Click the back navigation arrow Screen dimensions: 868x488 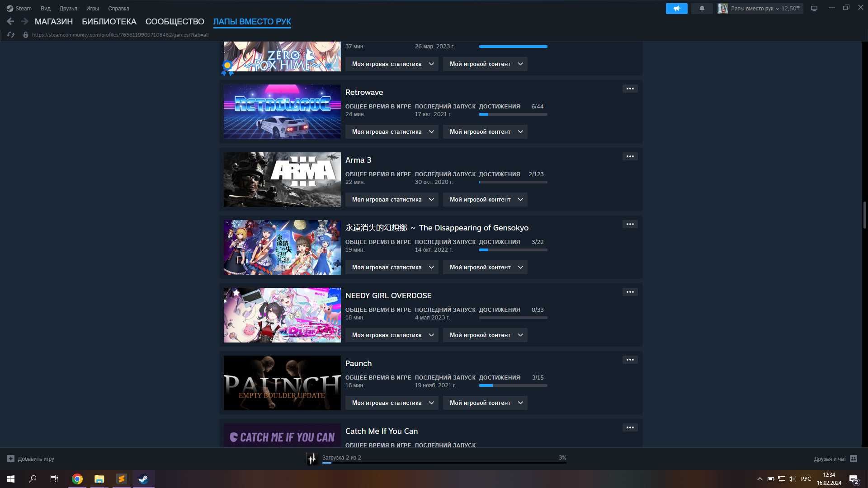click(x=10, y=21)
